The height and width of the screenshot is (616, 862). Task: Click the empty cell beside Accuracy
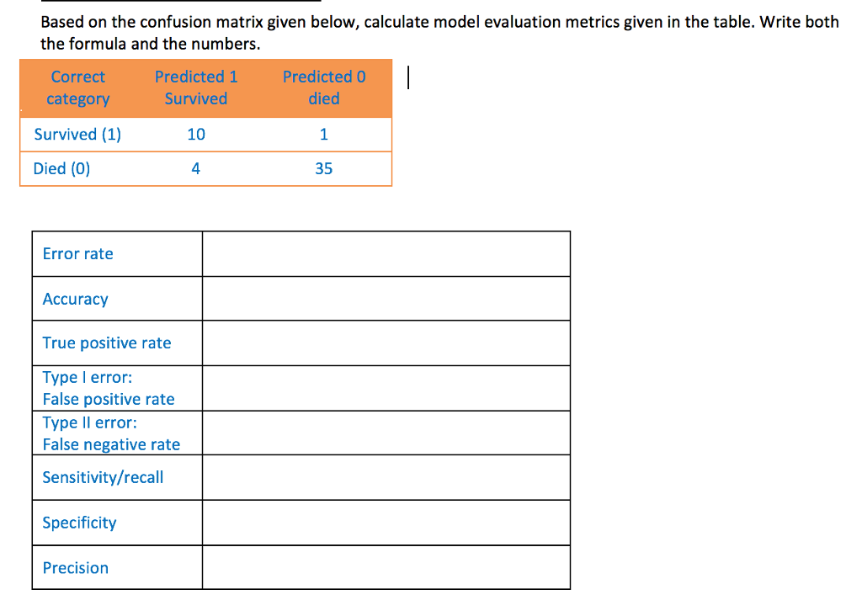tap(386, 299)
